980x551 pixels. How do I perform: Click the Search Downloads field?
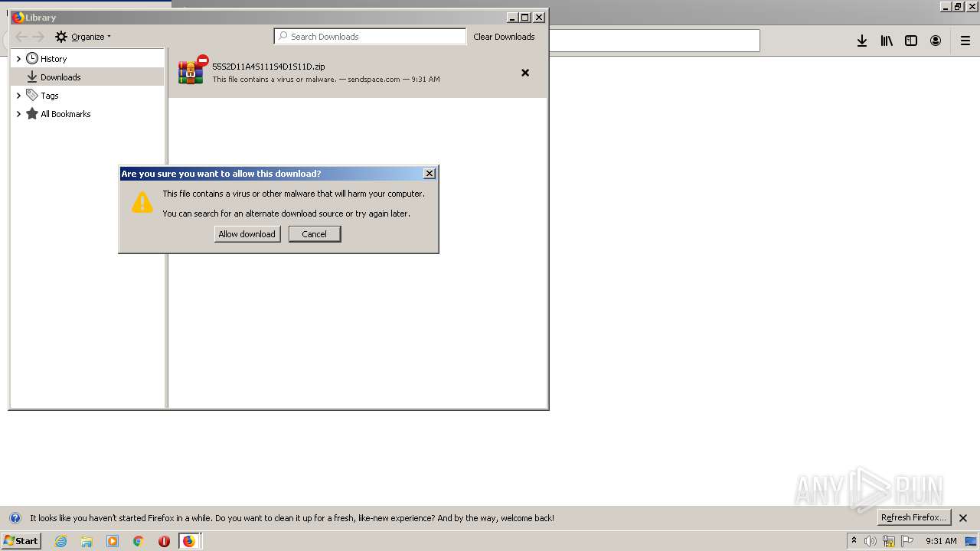[370, 36]
